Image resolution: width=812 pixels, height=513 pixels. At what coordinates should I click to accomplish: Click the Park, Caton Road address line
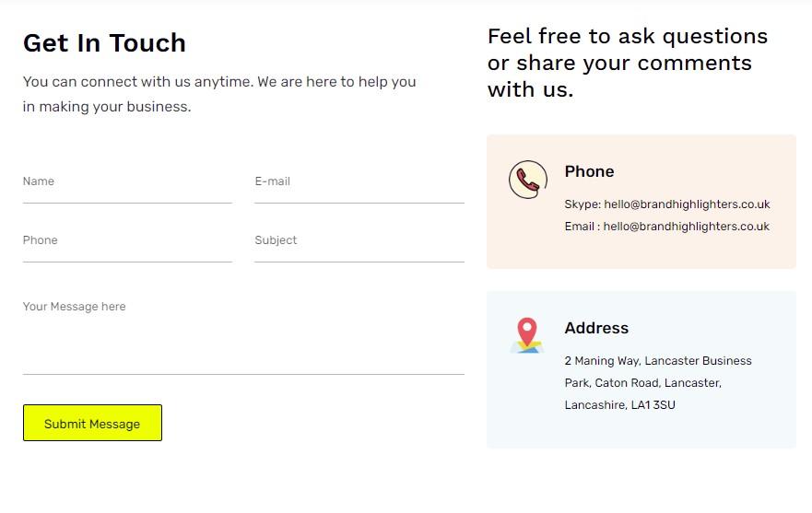(x=642, y=383)
